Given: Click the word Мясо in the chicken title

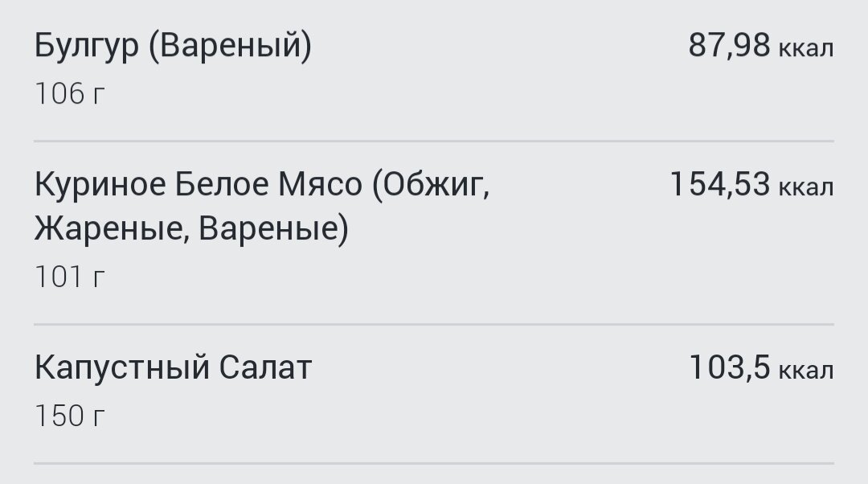Looking at the screenshot, I should (x=320, y=184).
